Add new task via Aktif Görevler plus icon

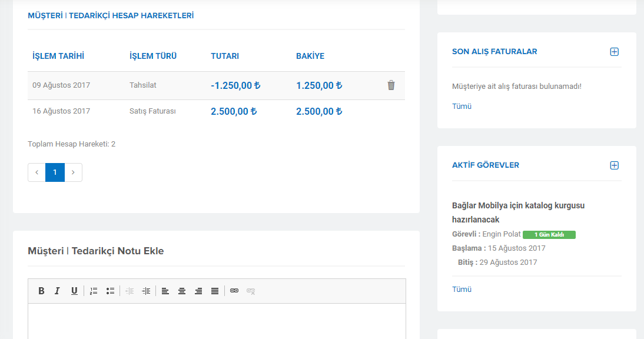(614, 165)
